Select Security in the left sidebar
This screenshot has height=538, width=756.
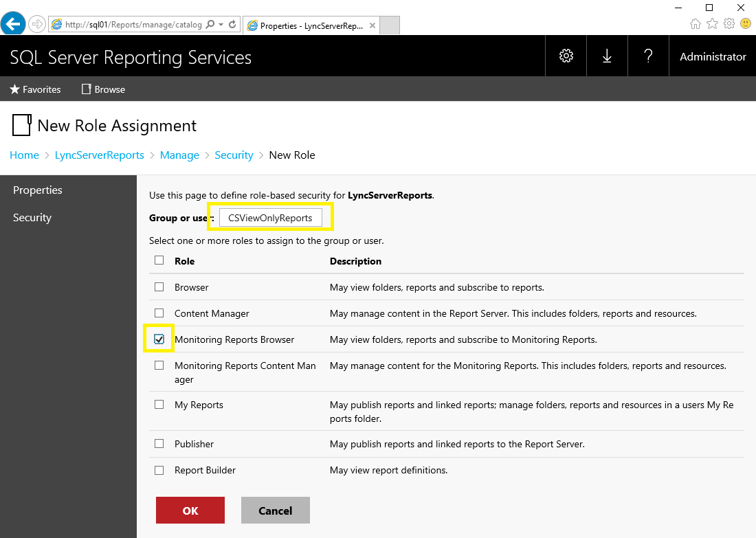click(x=32, y=217)
